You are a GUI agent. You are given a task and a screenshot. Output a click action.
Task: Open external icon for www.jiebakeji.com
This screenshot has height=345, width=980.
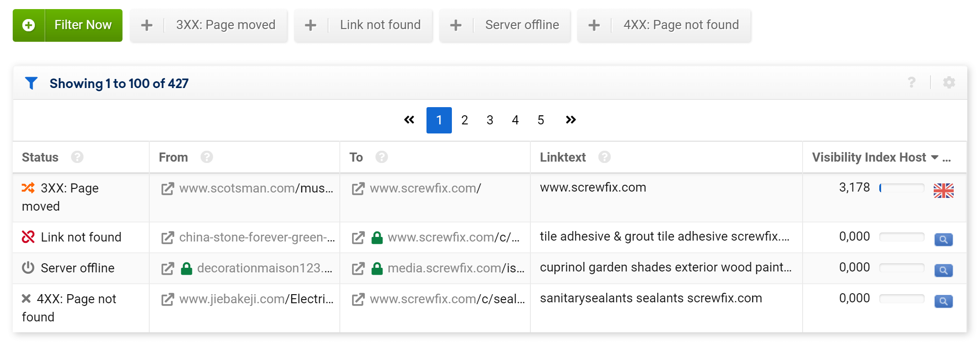coord(167,300)
